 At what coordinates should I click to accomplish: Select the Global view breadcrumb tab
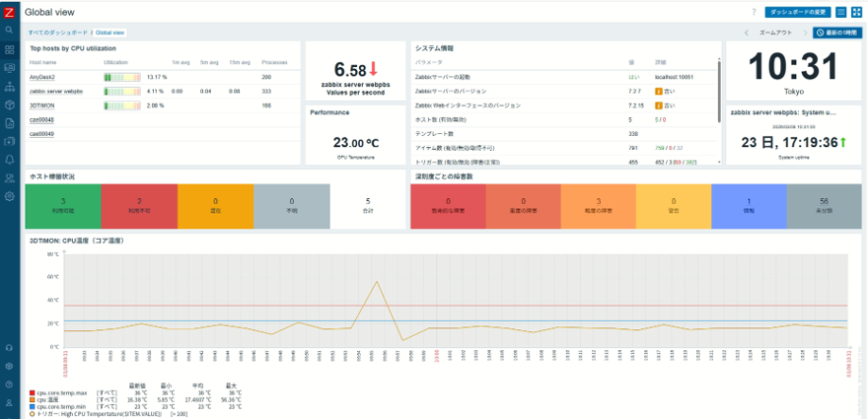click(x=109, y=33)
